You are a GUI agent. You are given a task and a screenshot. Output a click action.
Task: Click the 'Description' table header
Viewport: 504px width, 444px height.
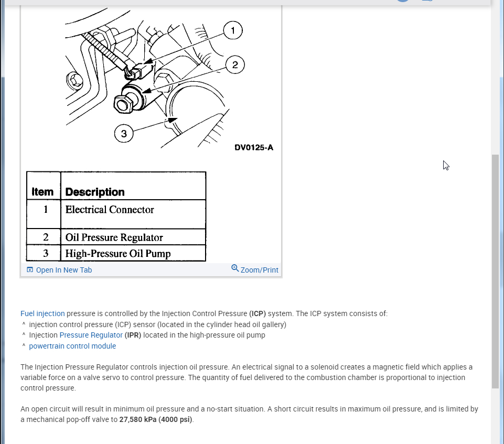(133, 186)
